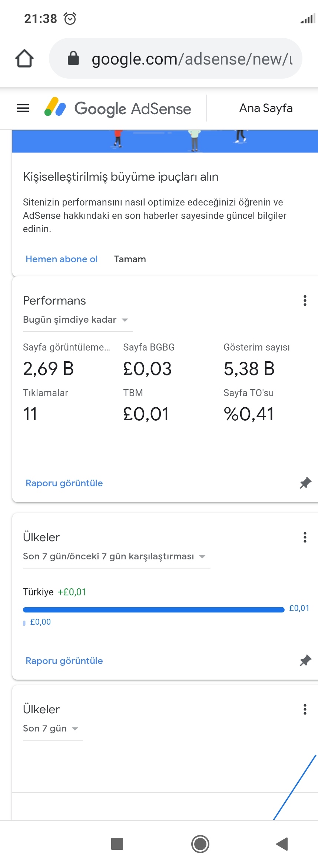Select the Ana Sayfa page title

click(x=266, y=108)
